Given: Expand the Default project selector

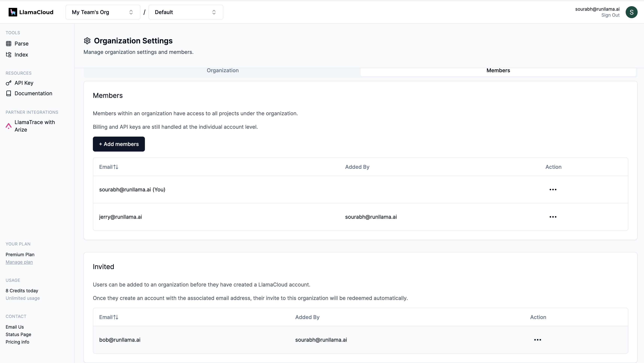Looking at the screenshot, I should [x=186, y=12].
